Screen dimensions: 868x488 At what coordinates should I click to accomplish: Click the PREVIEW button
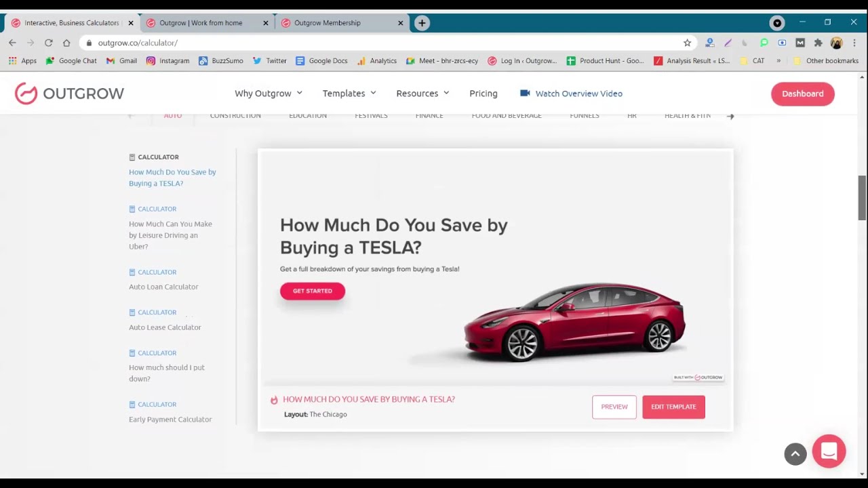coord(614,407)
